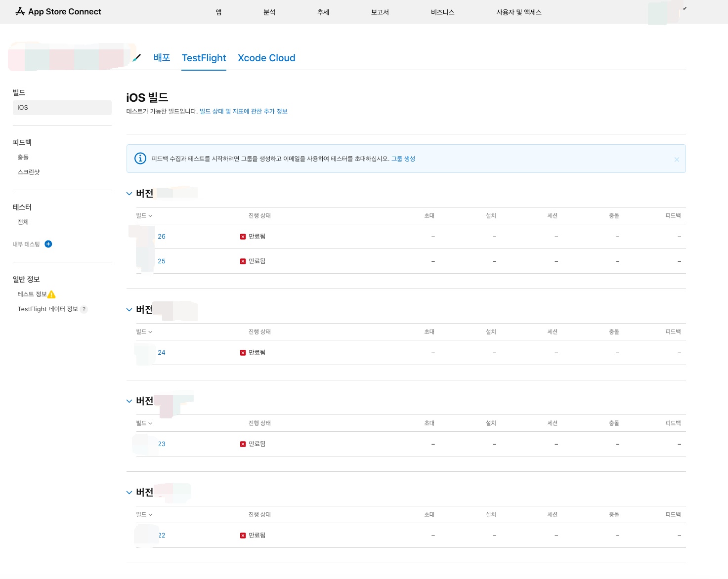Open build 25 link

tap(162, 261)
